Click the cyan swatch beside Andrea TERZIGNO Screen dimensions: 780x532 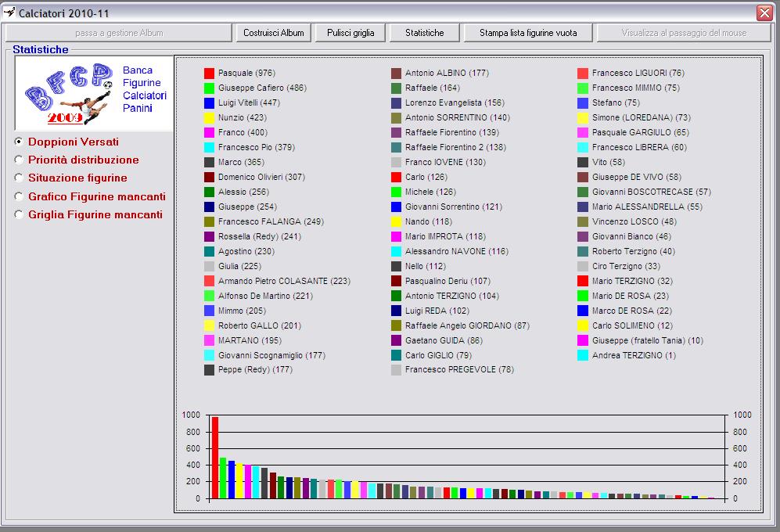[x=583, y=355]
